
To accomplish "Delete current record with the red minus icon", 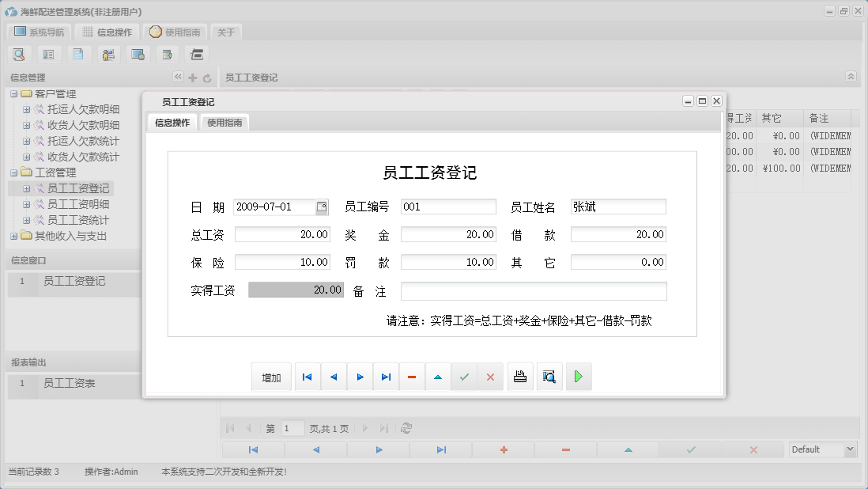I will (411, 377).
